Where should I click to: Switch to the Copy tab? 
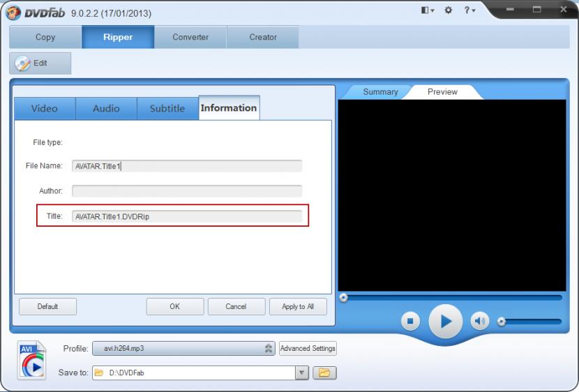pyautogui.click(x=45, y=37)
